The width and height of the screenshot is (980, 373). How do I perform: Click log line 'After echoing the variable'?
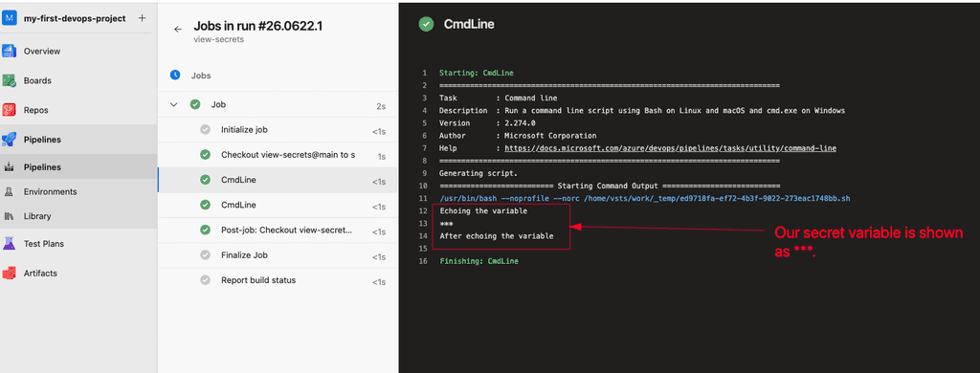(x=497, y=236)
